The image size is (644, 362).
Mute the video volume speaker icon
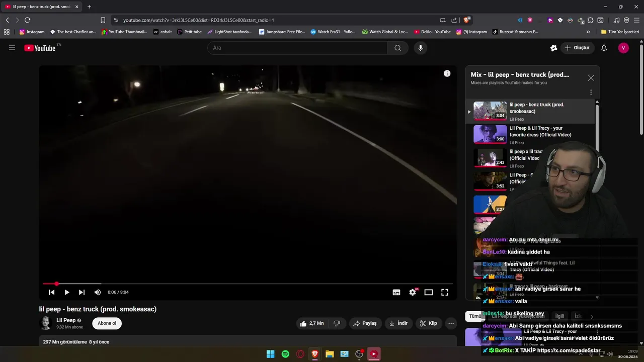click(97, 292)
